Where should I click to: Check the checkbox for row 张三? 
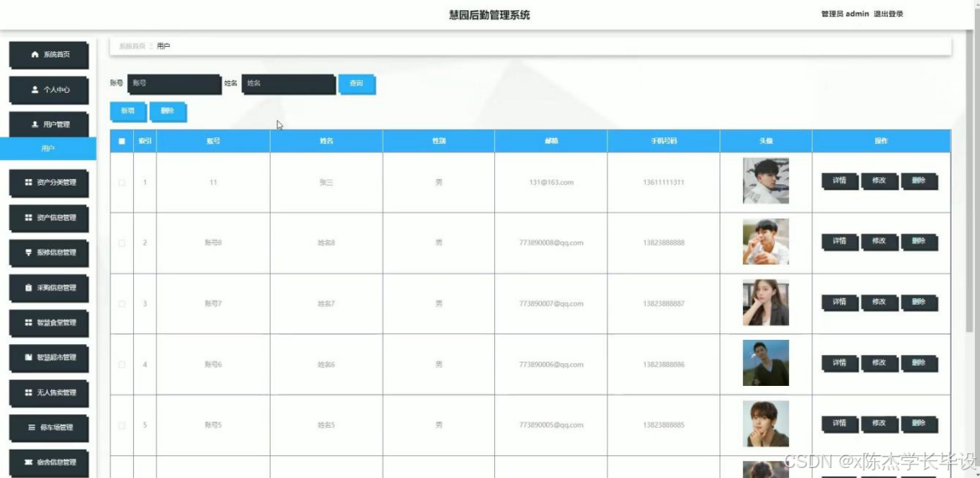122,182
